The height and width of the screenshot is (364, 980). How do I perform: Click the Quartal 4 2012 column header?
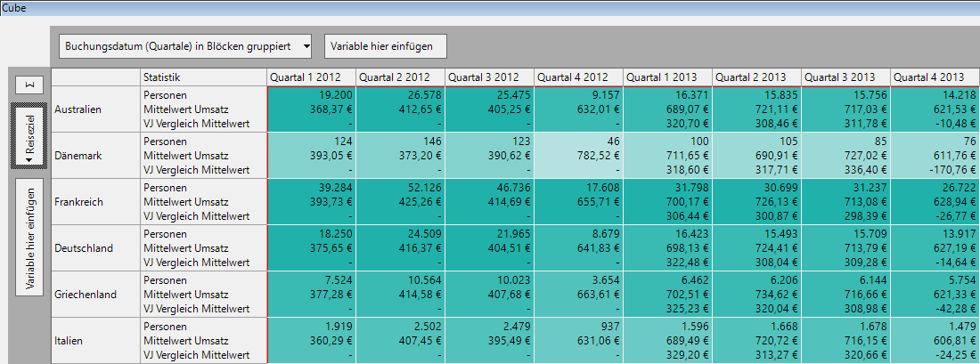point(578,77)
